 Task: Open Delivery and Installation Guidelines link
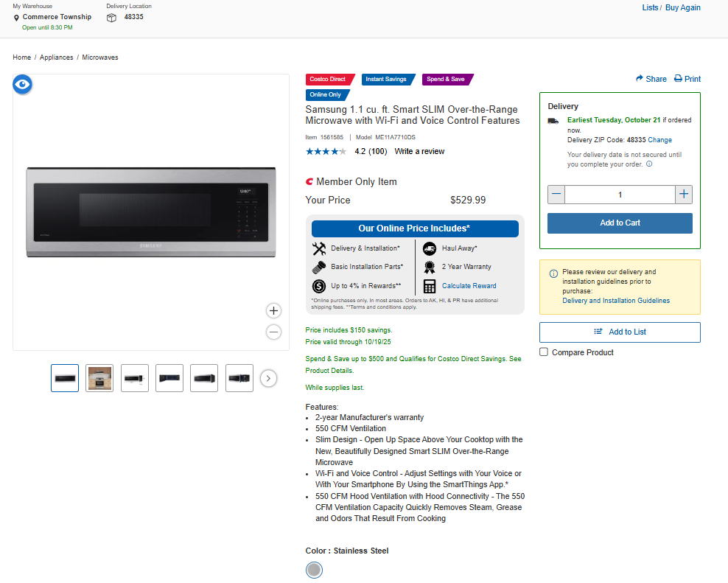pyautogui.click(x=616, y=301)
